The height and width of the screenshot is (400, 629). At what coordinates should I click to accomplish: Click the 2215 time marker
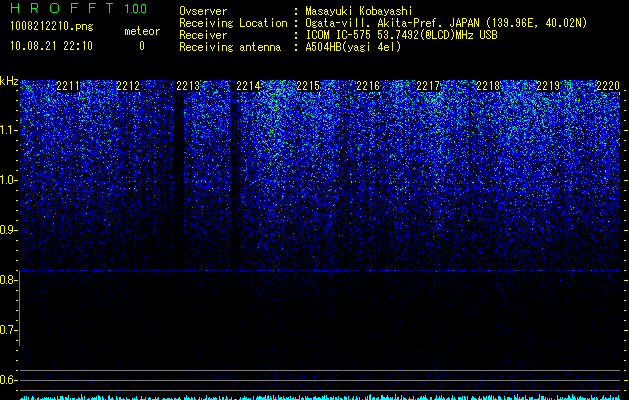pos(308,86)
